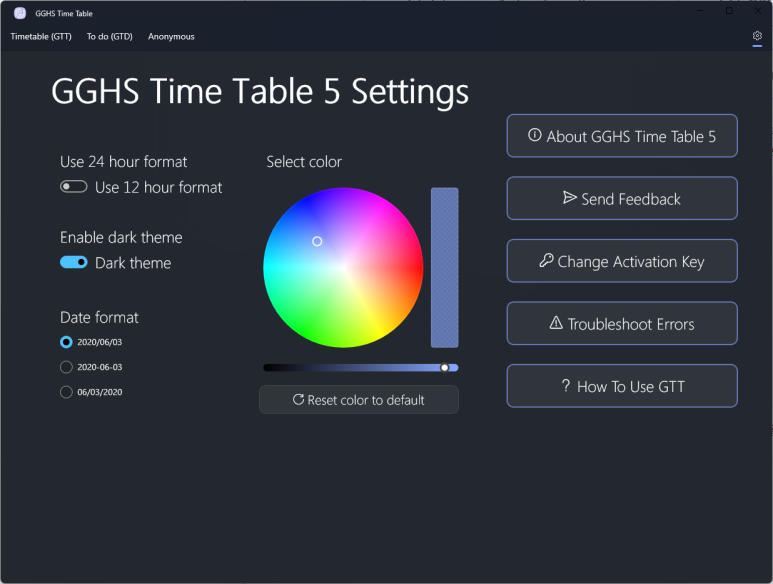Viewport: 773px width, 584px height.
Task: Pick a red hue on color wheel
Action: [417, 268]
